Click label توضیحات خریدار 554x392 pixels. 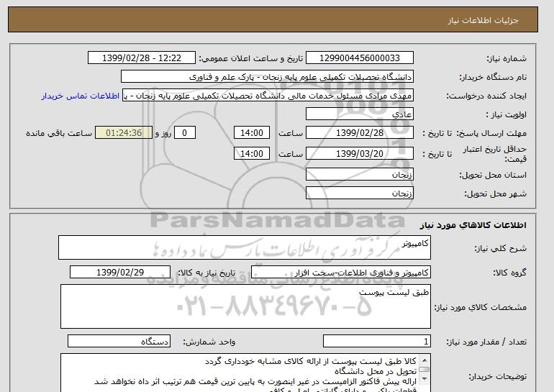[x=497, y=377]
